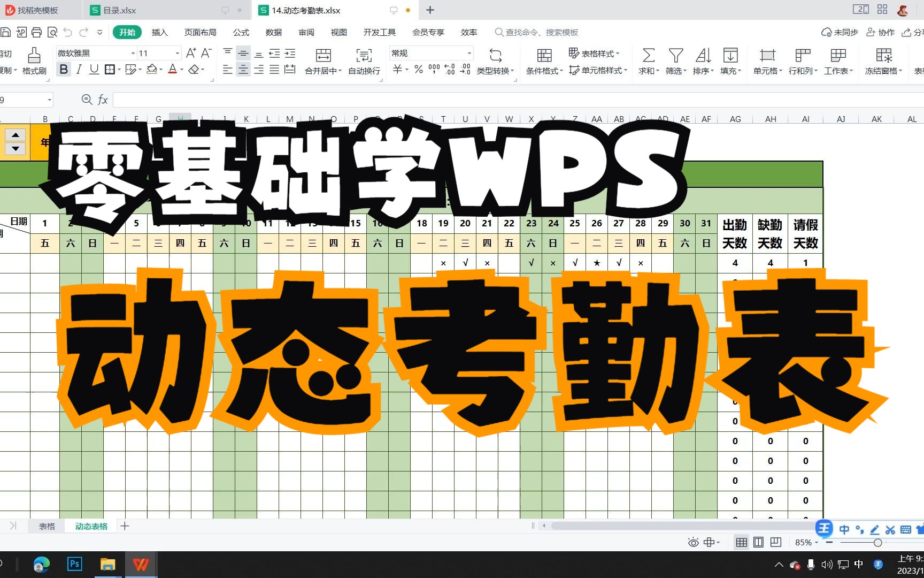Toggle Underline formatting
The width and height of the screenshot is (924, 578).
(x=94, y=69)
